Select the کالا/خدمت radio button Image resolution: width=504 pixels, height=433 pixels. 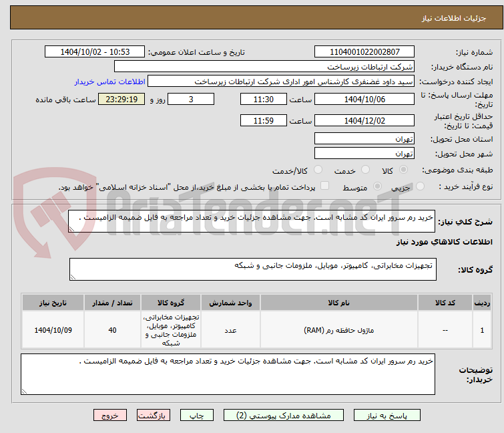pos(318,170)
